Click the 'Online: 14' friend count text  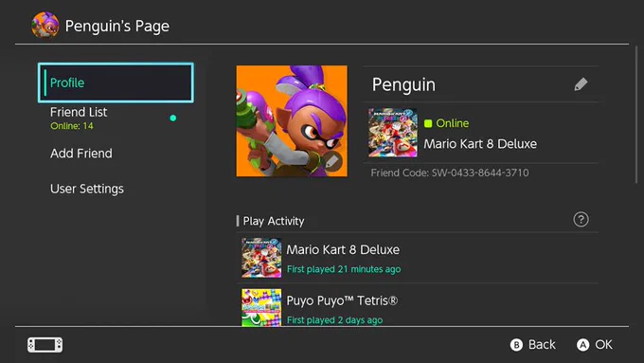[72, 126]
